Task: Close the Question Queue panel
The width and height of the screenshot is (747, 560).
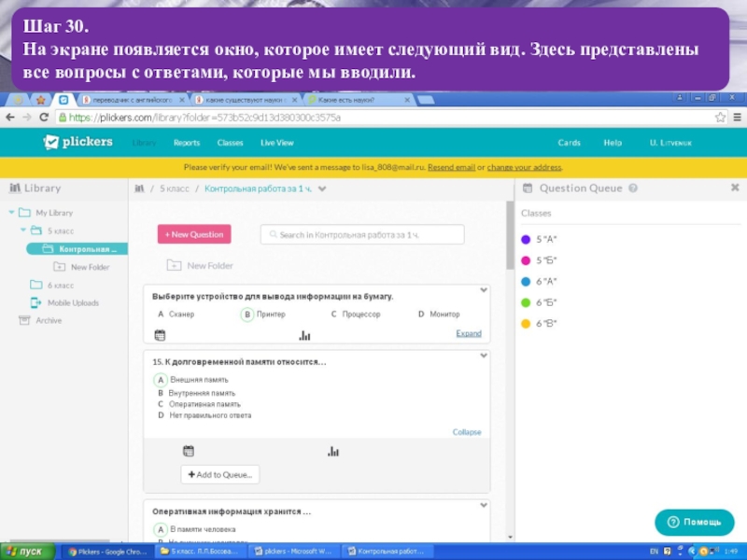Action: [x=735, y=188]
